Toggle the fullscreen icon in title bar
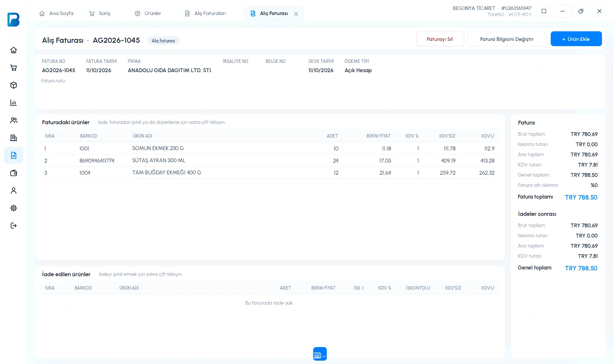Screen dimensions: 613x364 tap(544, 11)
